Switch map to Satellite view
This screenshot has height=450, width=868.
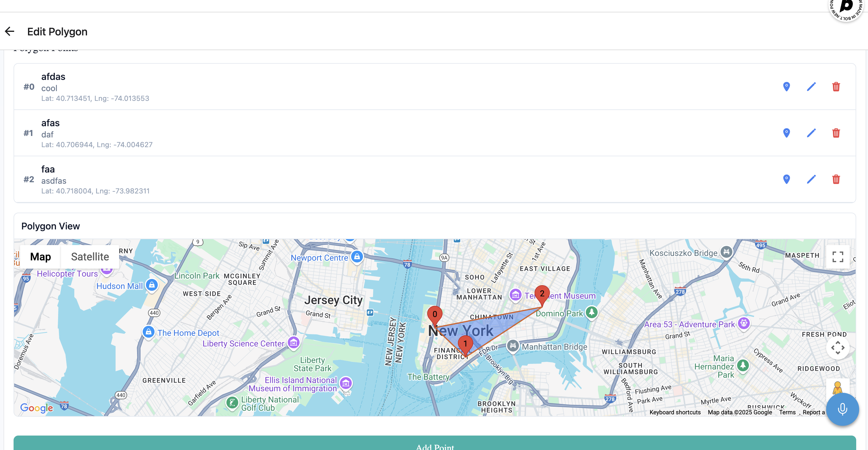click(90, 257)
